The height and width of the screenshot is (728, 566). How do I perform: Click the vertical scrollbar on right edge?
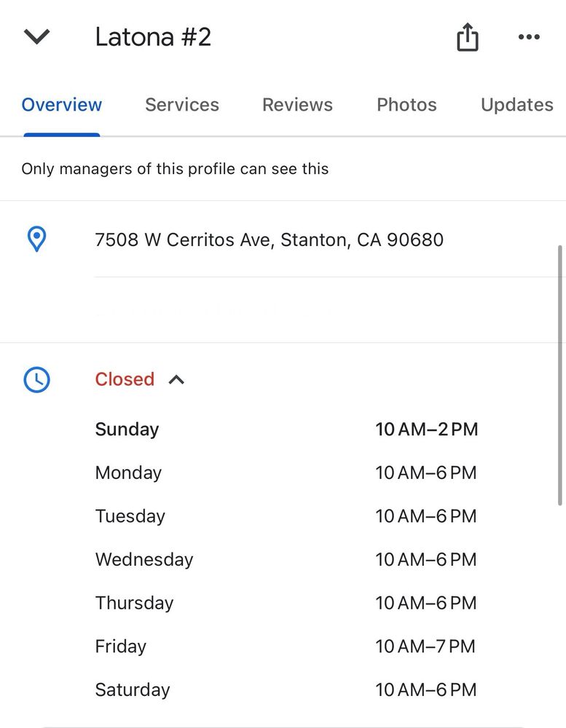pos(559,375)
